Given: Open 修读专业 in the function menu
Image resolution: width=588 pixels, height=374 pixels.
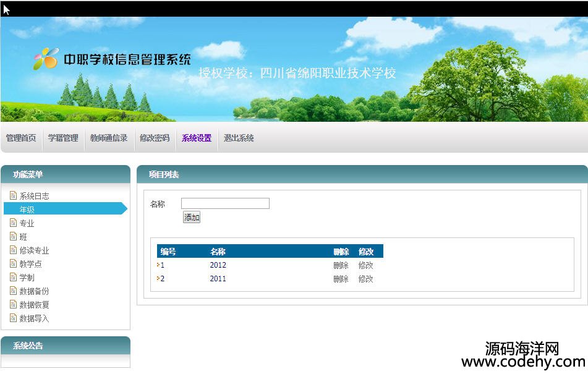Looking at the screenshot, I should [x=34, y=250].
